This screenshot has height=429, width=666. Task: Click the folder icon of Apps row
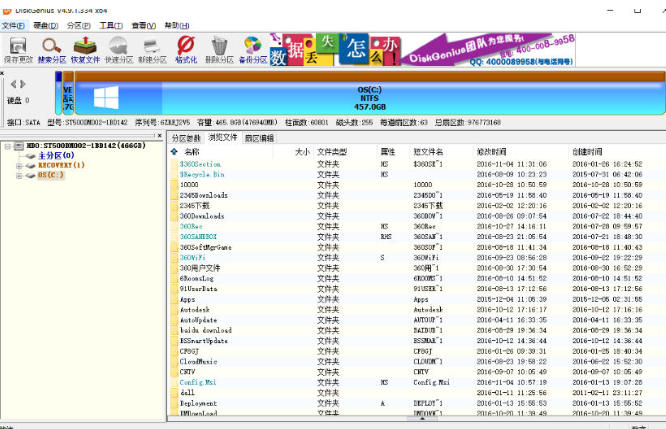[x=174, y=299]
